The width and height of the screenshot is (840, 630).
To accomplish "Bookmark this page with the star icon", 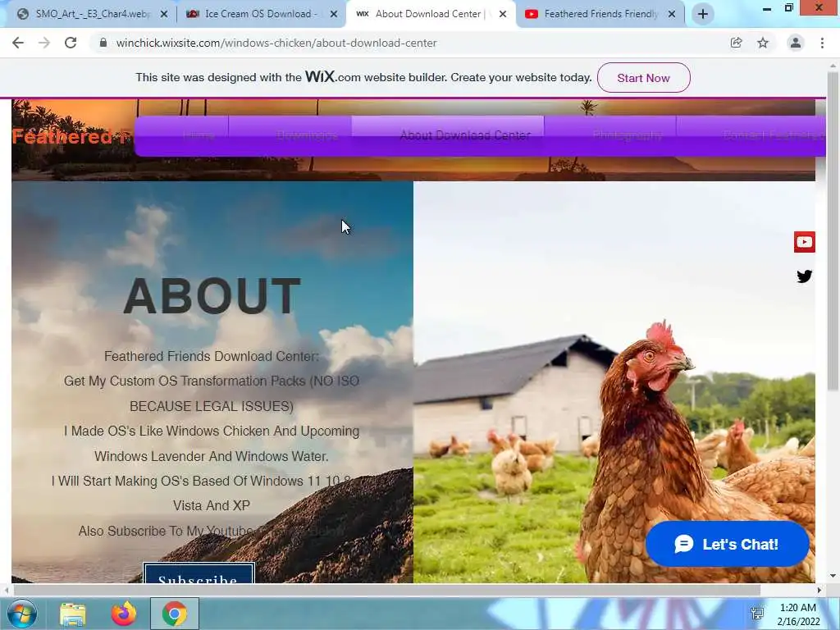I will click(763, 43).
